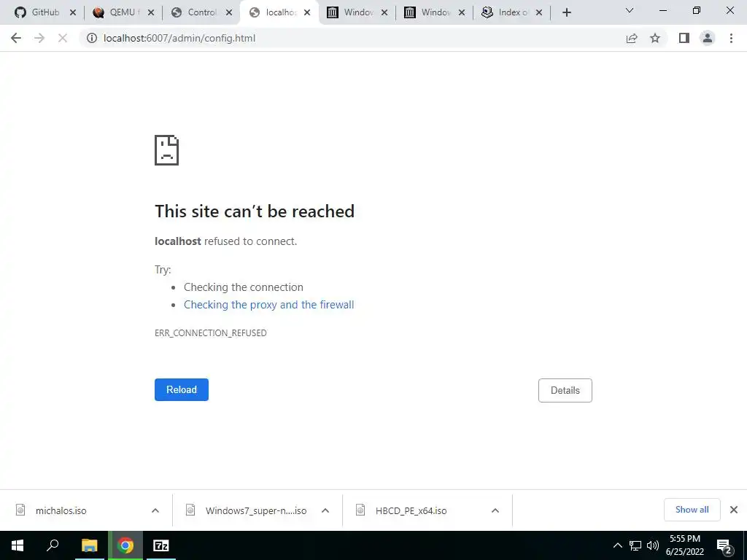Switch to the QEMU tab
The width and height of the screenshot is (747, 560).
tap(123, 12)
